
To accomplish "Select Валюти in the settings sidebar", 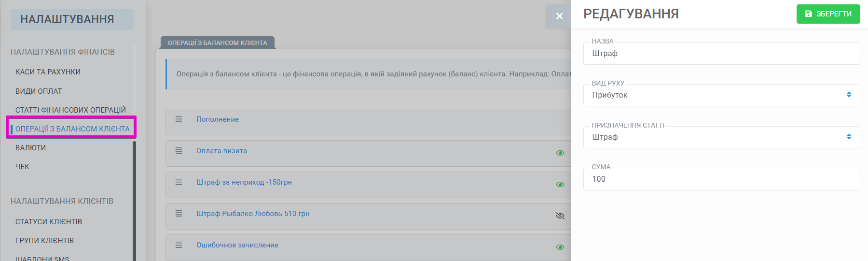I will click(30, 148).
